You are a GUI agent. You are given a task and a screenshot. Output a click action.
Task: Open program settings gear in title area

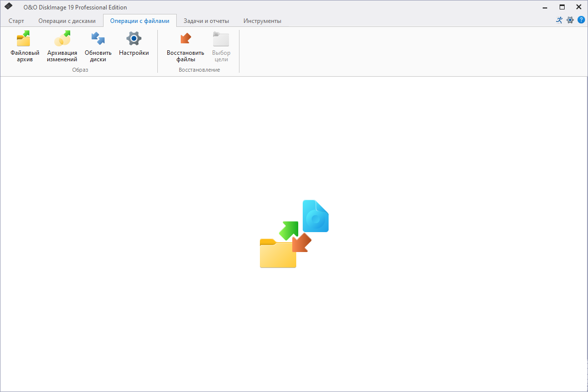(570, 20)
